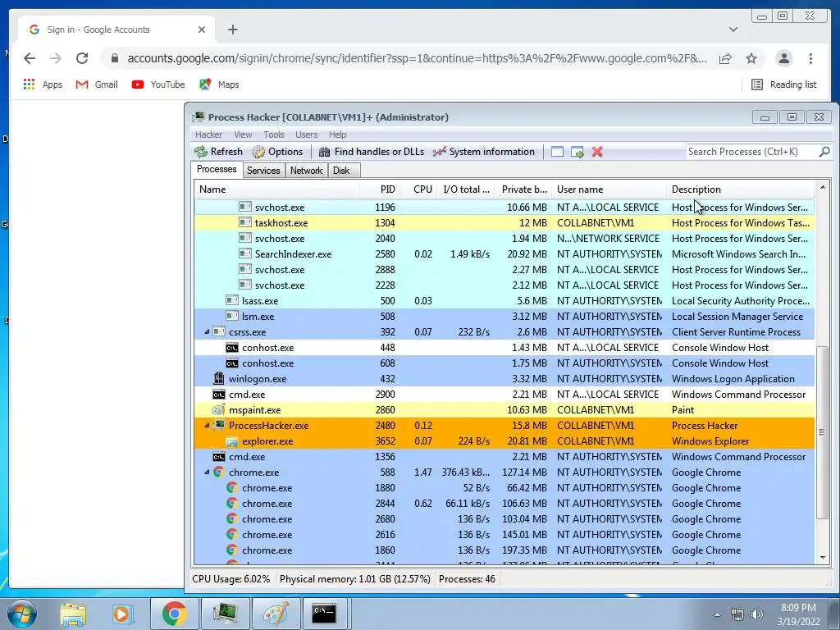Screen dimensions: 840x630
Task: Open the Tools menu
Action: [274, 135]
